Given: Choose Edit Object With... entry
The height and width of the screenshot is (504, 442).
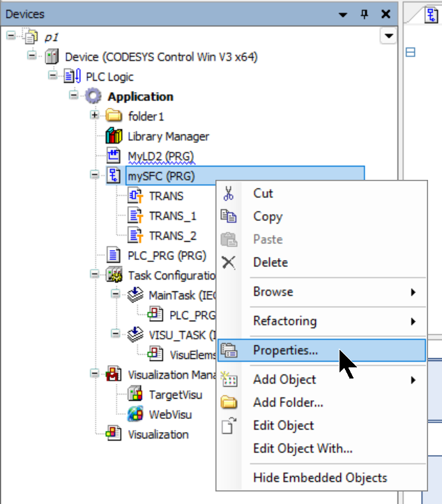Looking at the screenshot, I should coord(322,448).
